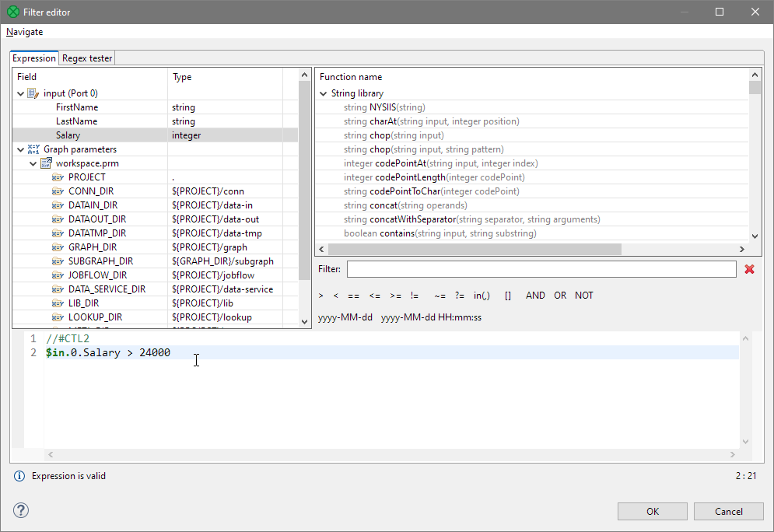Click the red X clear filter icon
The image size is (774, 532).
click(x=749, y=269)
